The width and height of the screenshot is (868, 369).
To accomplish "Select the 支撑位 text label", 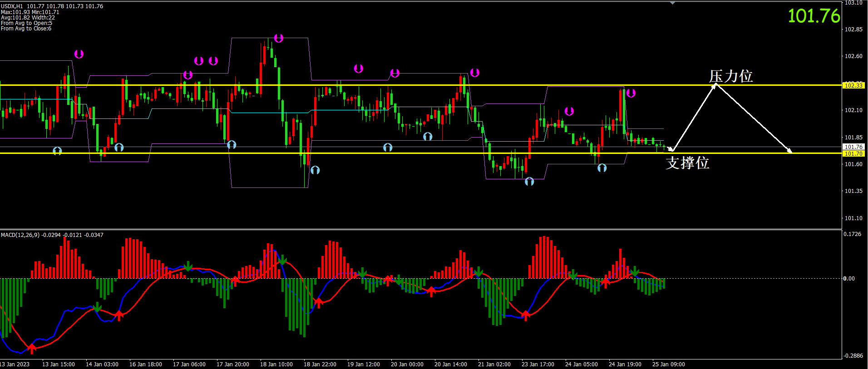I will click(x=687, y=163).
